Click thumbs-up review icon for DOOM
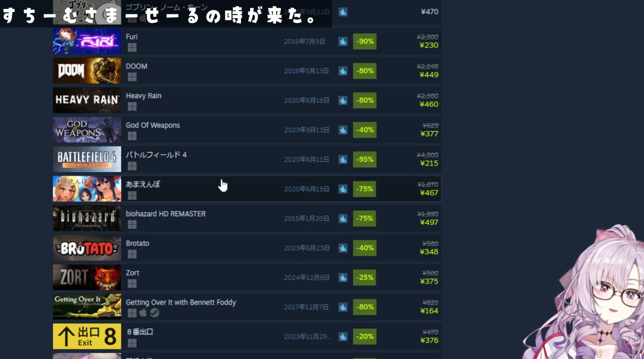This screenshot has width=644, height=359. click(343, 71)
